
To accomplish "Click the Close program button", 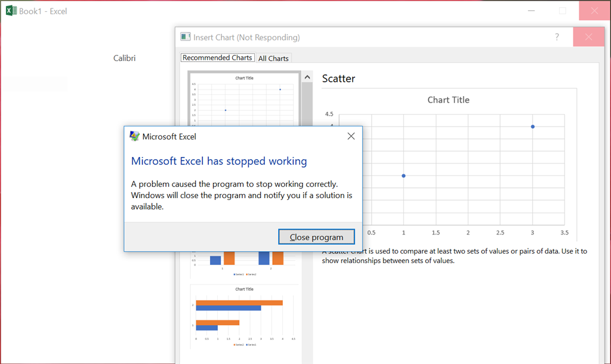I will pyautogui.click(x=316, y=237).
